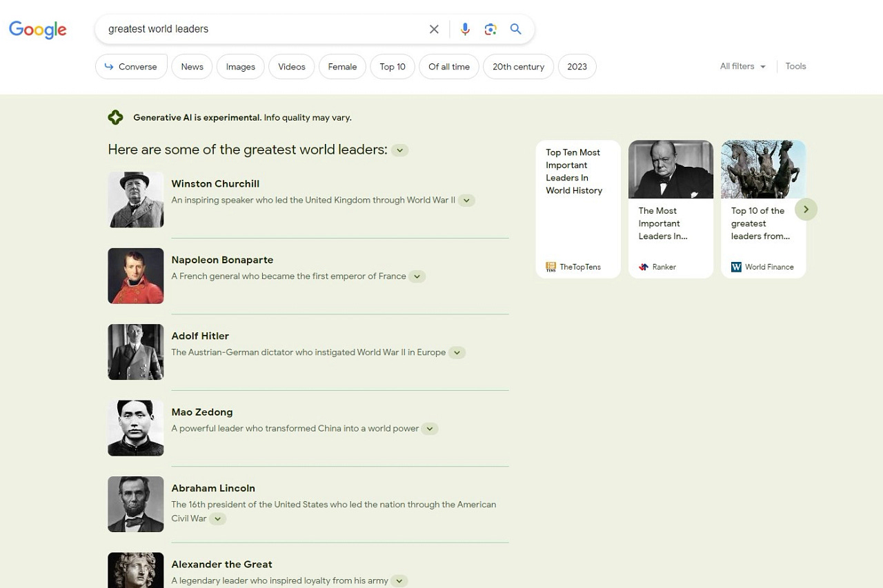Click the Alexander the Great name
The image size is (883, 588).
(221, 565)
